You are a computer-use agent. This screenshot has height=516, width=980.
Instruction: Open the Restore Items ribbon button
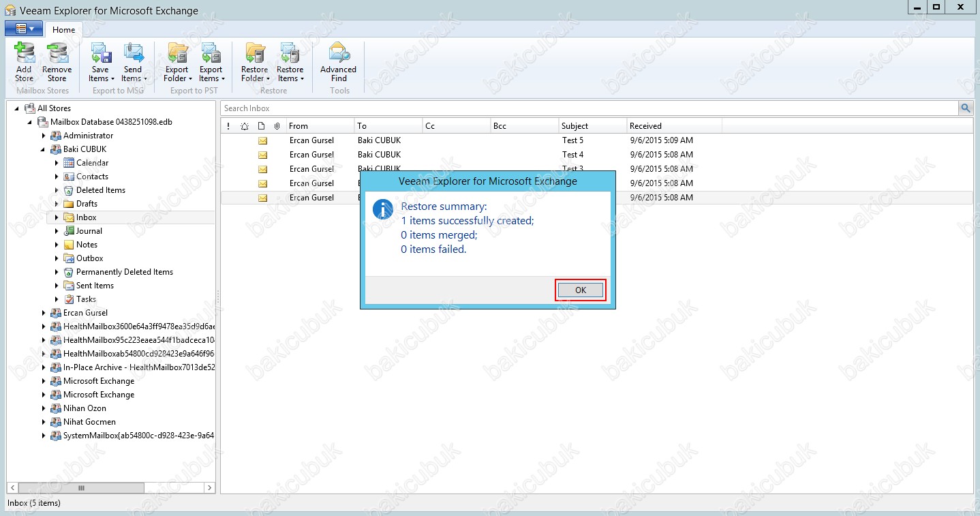290,62
